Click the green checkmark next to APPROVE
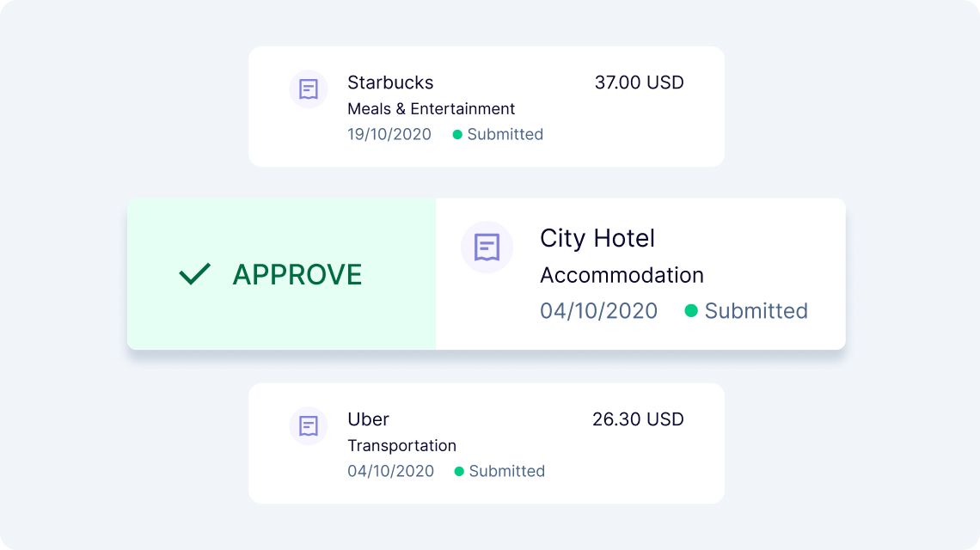This screenshot has height=550, width=980. coord(194,273)
